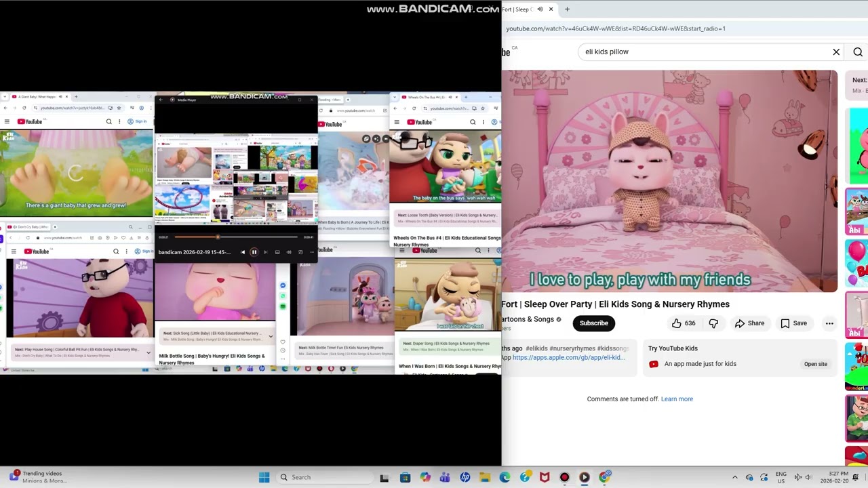Click the red YouTube Kids app icon
Screen dimensions: 868x488
click(654, 364)
